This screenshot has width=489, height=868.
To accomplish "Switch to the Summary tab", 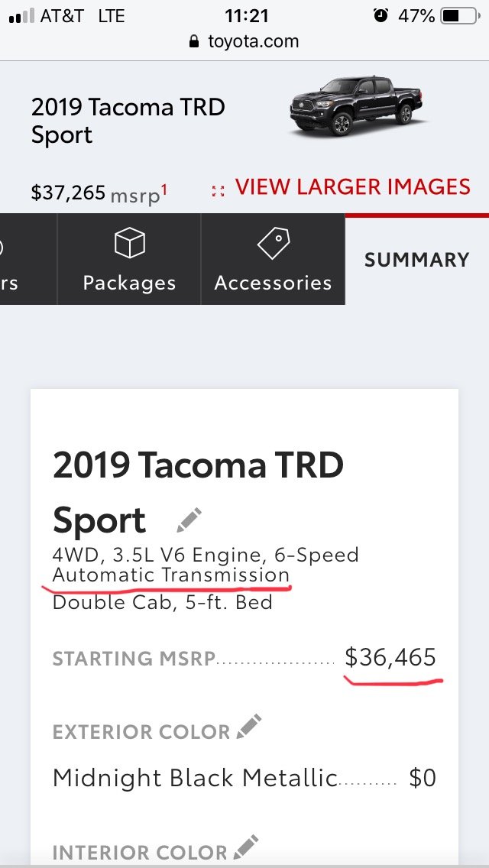I will point(417,259).
